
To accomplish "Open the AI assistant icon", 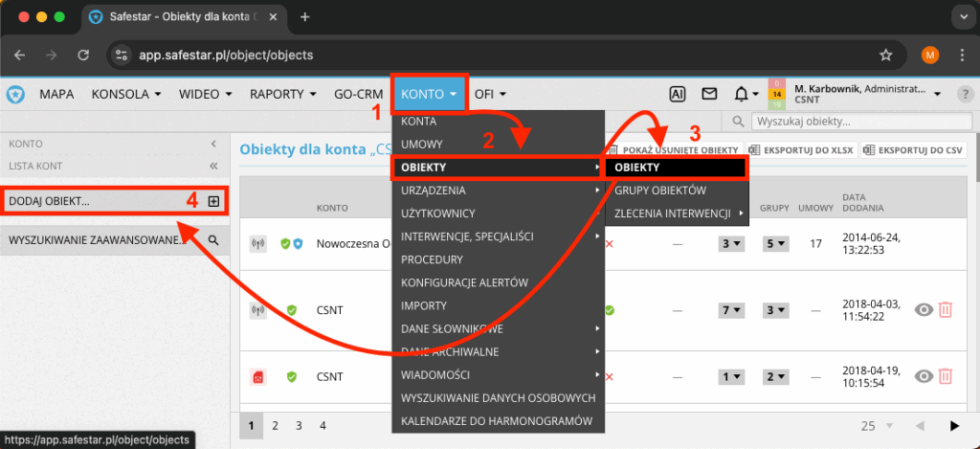I will 677,94.
